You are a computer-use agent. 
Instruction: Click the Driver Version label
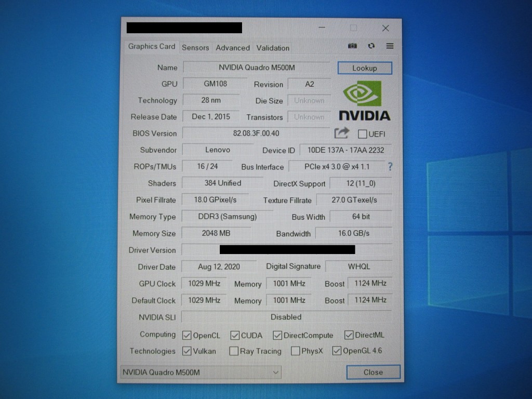(x=152, y=250)
